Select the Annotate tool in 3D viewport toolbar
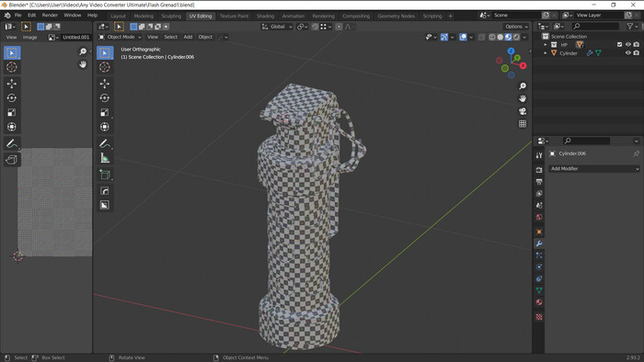Viewport: 644px width, 362px height. pyautogui.click(x=105, y=143)
